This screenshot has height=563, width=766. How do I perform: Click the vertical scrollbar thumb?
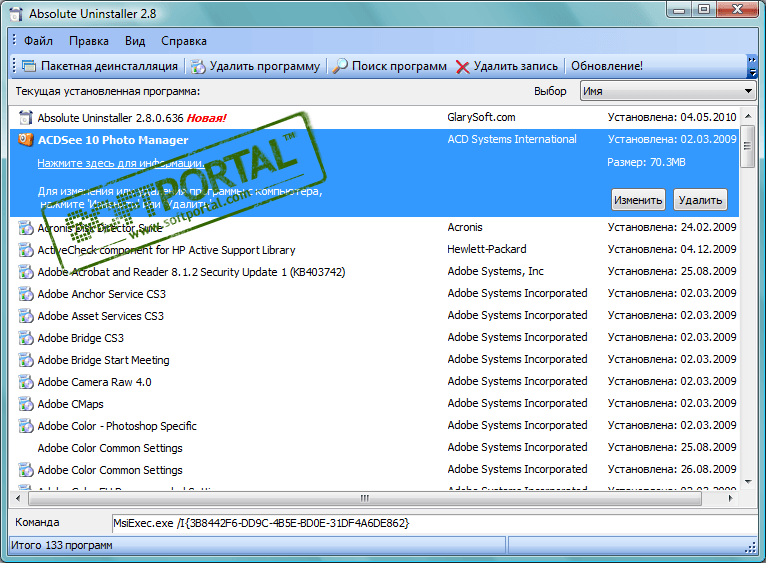pos(748,146)
